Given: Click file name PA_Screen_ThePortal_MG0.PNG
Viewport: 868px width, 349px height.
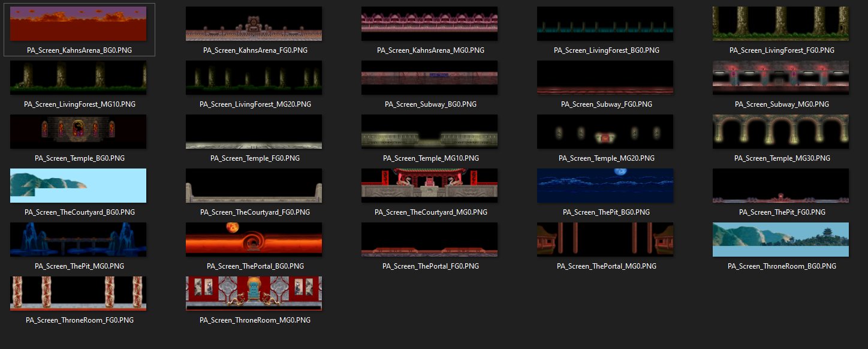Looking at the screenshot, I should click(606, 266).
